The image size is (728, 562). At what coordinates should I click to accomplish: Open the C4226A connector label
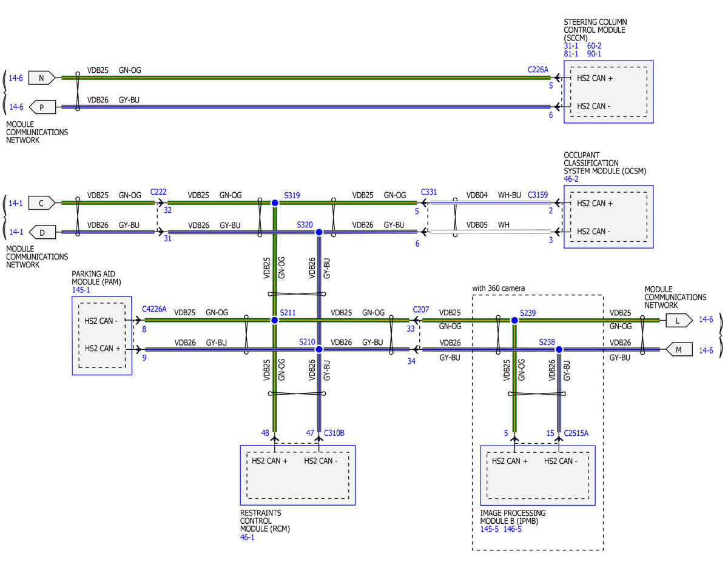pos(154,309)
